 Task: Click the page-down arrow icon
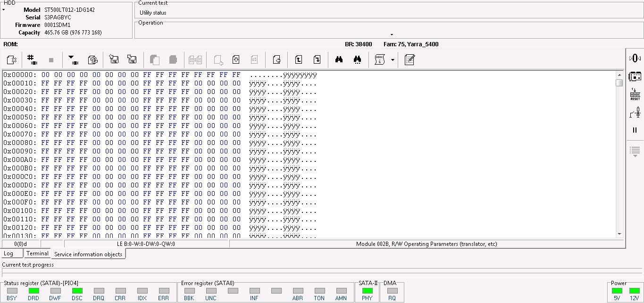(317, 60)
